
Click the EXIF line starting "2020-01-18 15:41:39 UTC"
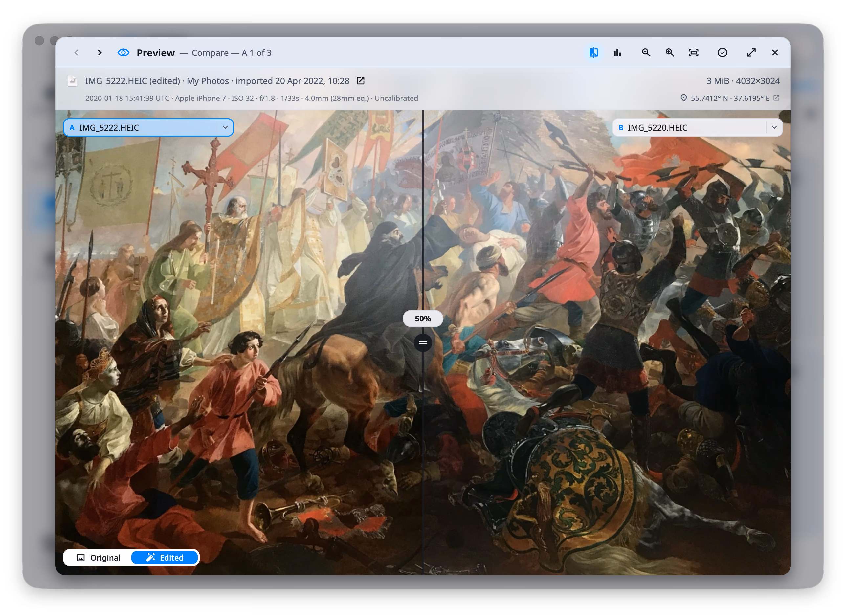(x=252, y=98)
